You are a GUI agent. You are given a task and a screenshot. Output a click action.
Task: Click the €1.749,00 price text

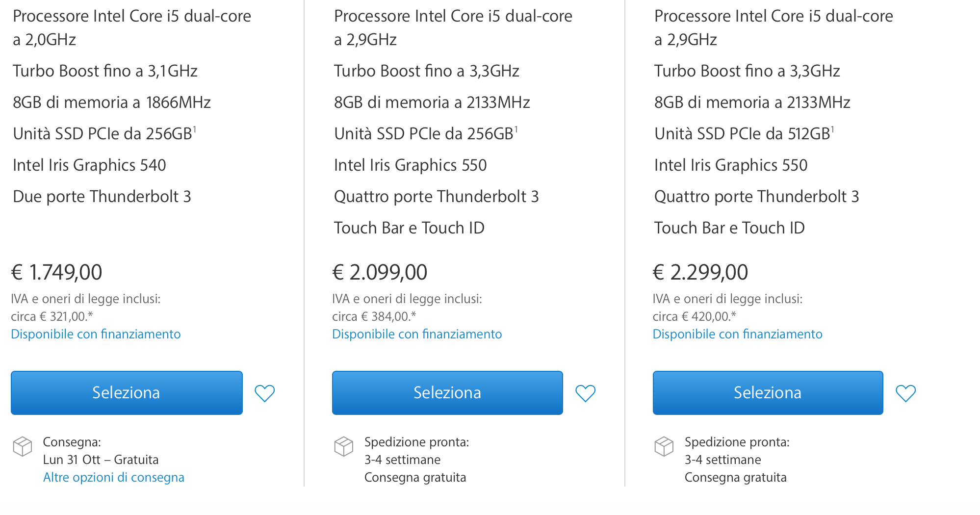(57, 272)
